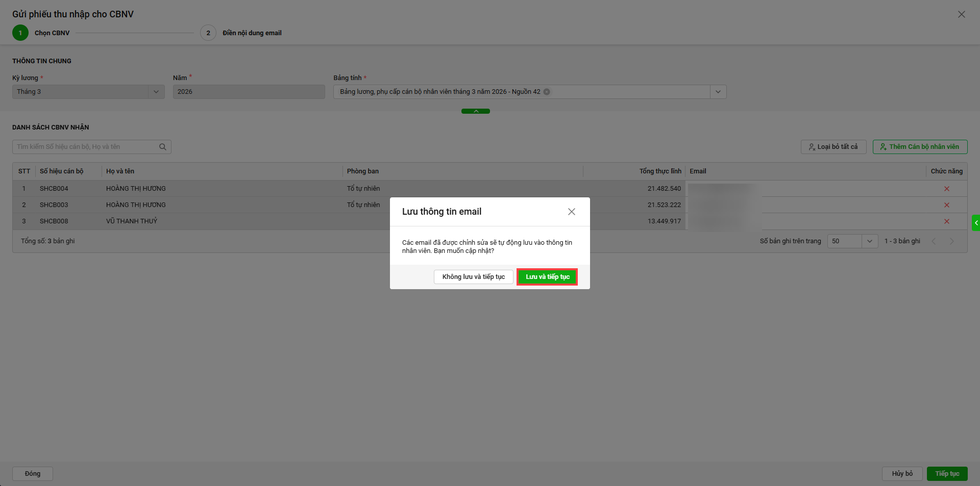
Task: Delete VŨ THANH THUỶ row using X icon
Action: click(946, 221)
